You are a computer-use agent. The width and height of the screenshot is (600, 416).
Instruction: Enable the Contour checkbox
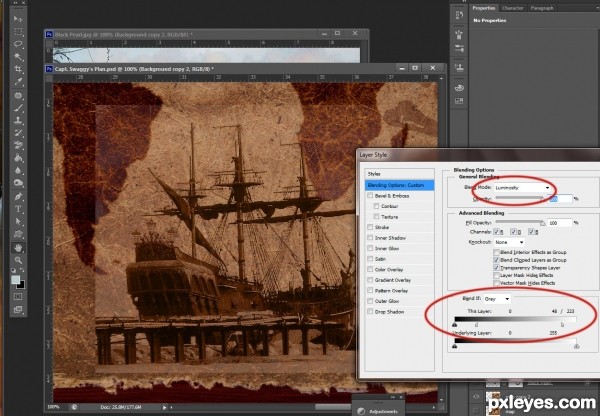click(x=377, y=206)
